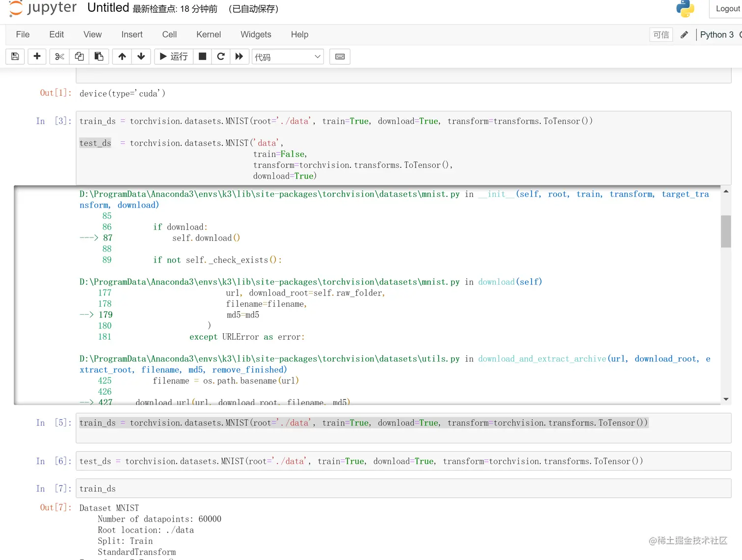Open the Widgets menu
742x560 pixels.
256,34
